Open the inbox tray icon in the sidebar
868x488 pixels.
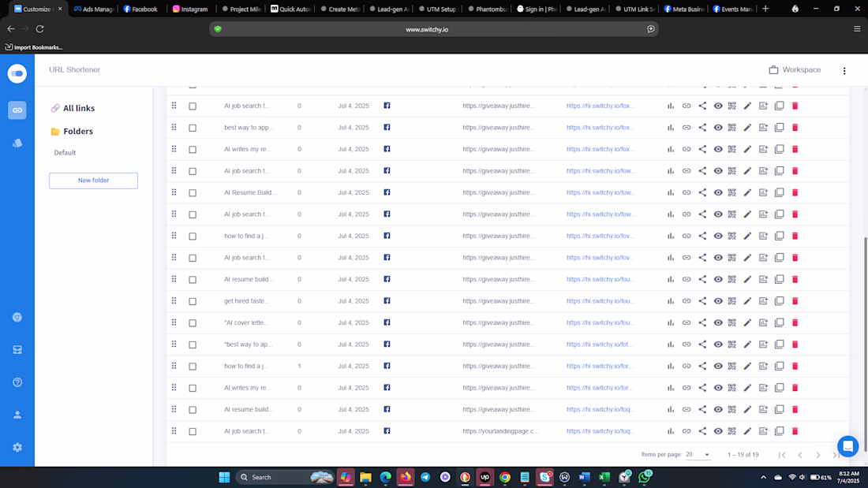pos(17,350)
